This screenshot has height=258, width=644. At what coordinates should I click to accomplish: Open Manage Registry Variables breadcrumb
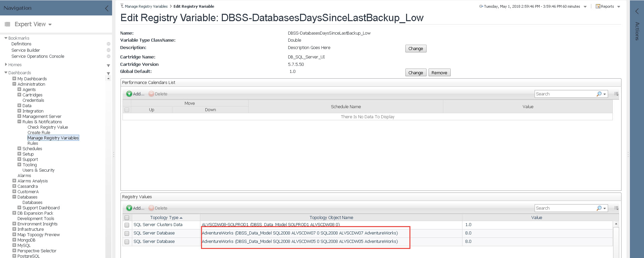click(x=146, y=6)
